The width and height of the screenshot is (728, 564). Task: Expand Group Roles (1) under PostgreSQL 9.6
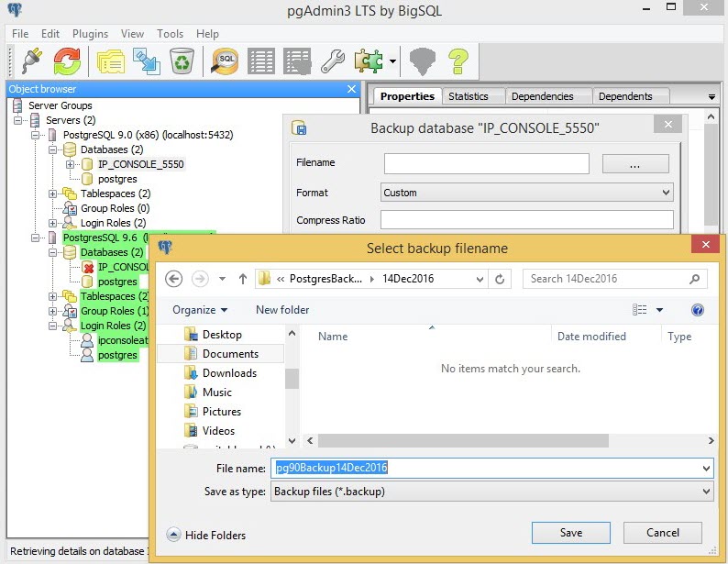click(x=52, y=311)
